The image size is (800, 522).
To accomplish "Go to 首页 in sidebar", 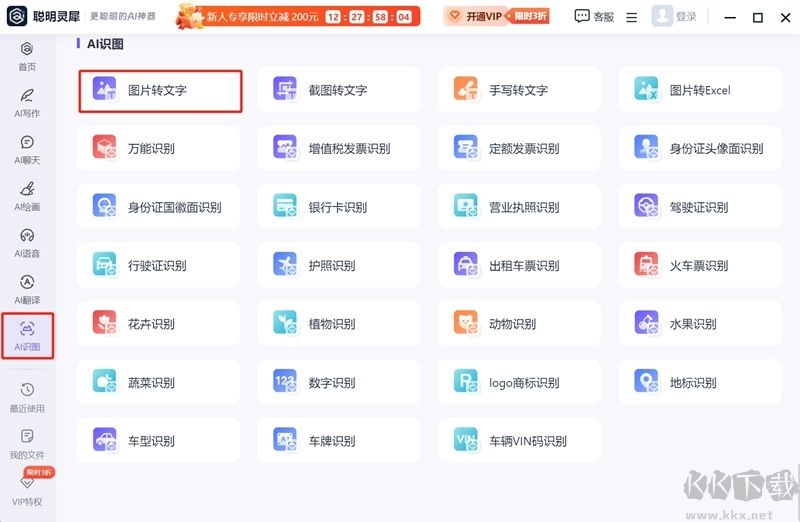I will (27, 57).
